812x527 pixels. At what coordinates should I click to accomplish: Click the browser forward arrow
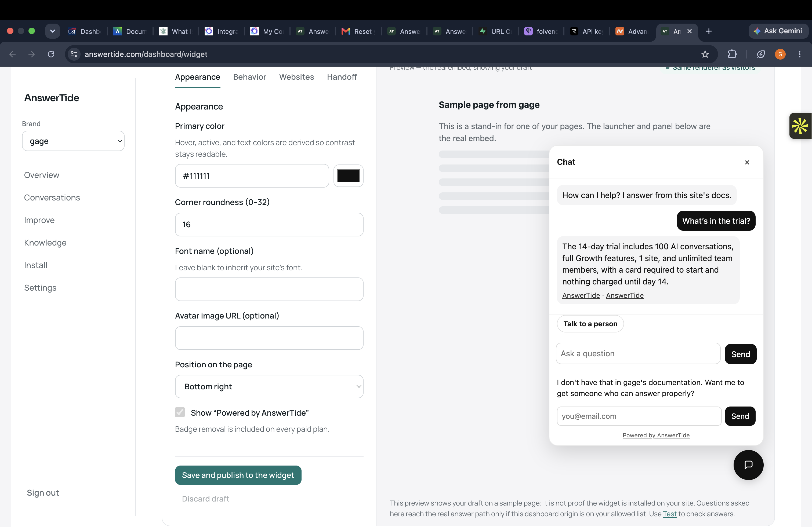click(x=32, y=54)
